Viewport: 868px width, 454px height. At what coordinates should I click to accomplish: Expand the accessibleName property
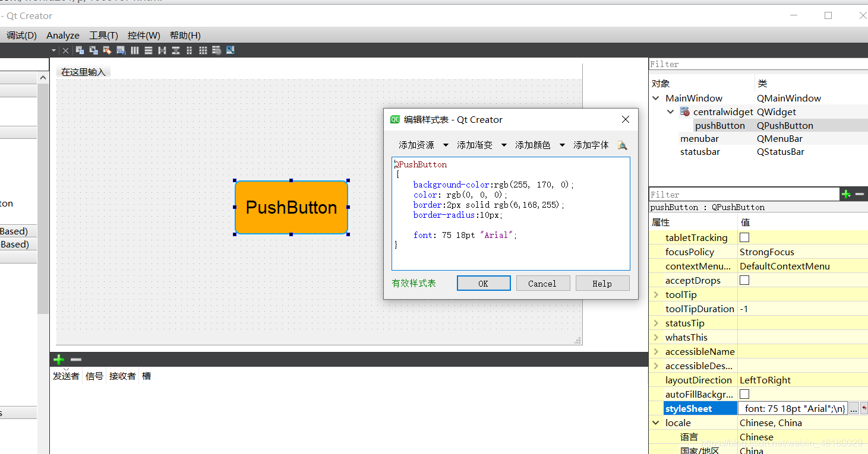point(656,351)
